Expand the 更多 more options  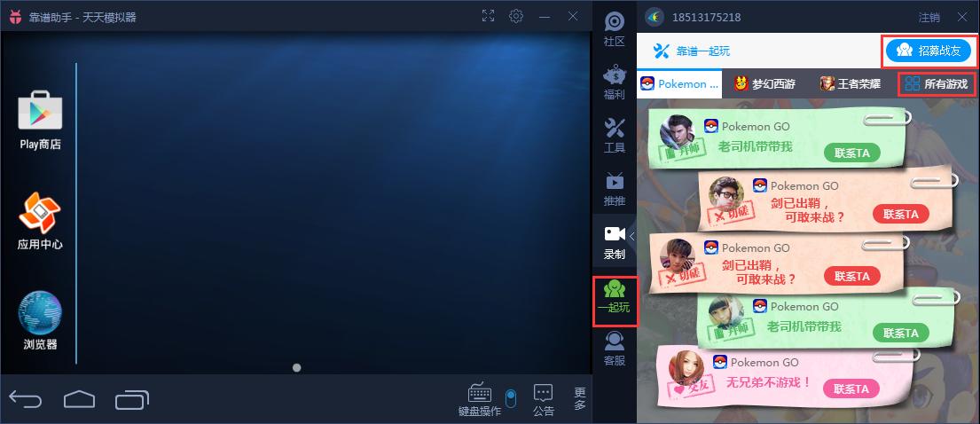tap(580, 398)
